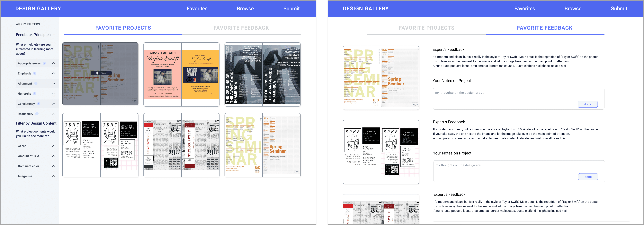Click the info icon next to Heirarchy
This screenshot has height=225, width=644.
[x=35, y=93]
